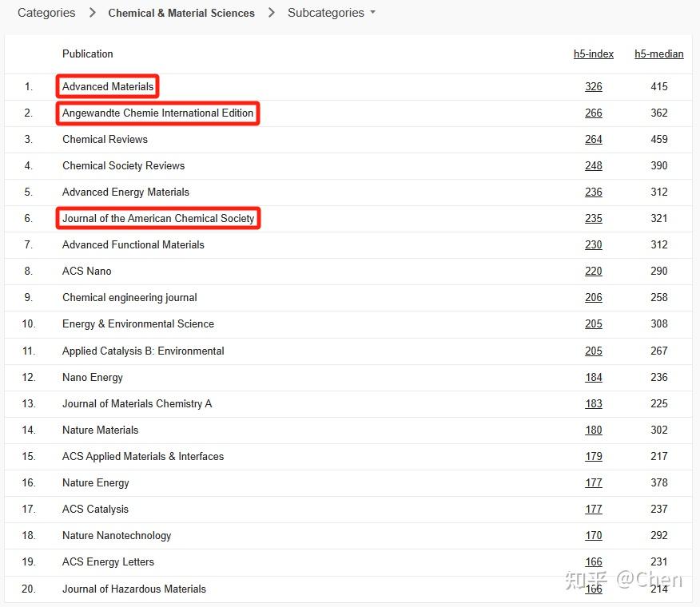Select h5-median value 415
Image resolution: width=700 pixels, height=607 pixels.
(659, 86)
